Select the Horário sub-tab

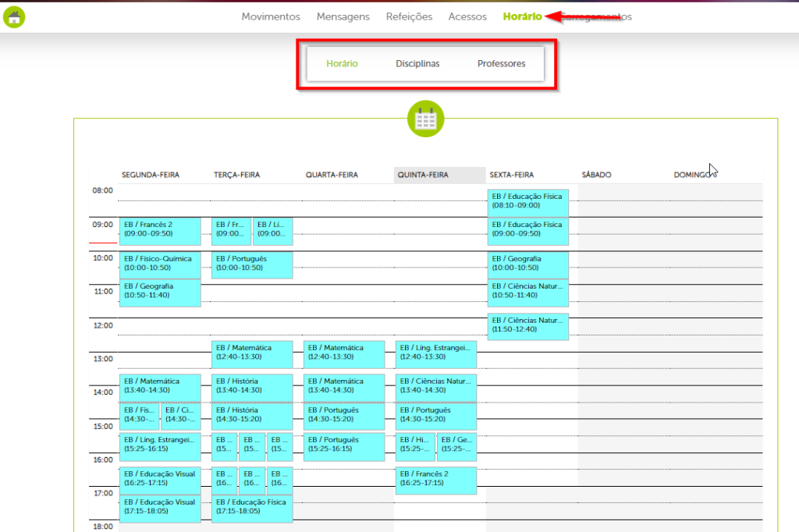(x=342, y=64)
